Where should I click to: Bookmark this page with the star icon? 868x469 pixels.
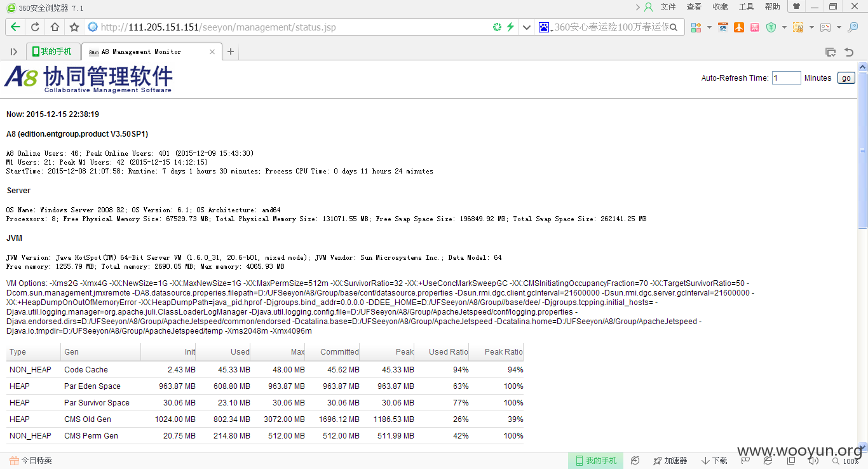pyautogui.click(x=74, y=27)
